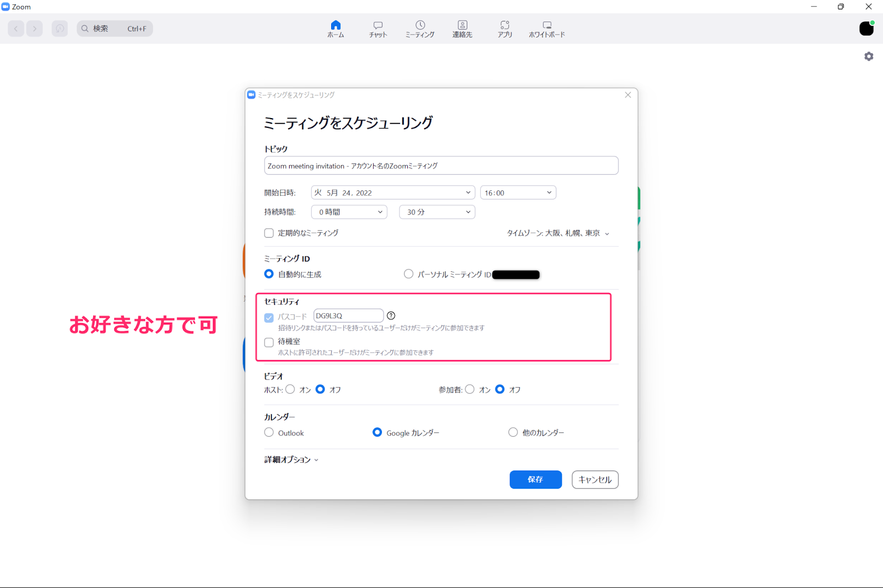Viewport: 883px width, 588px height.
Task: Open the ホワイトボード (Whiteboard) tab
Action: 547,29
